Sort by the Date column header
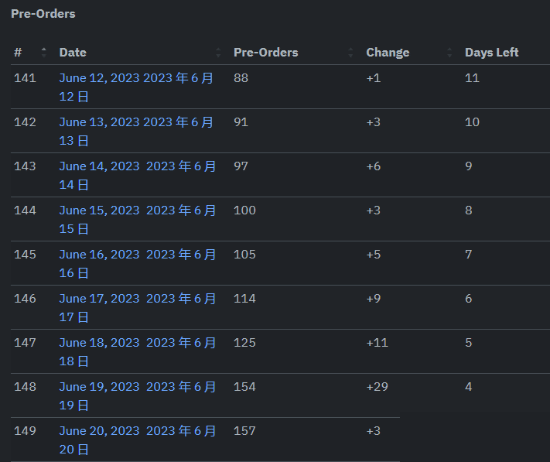Viewport: 550px width, 462px height. [x=73, y=53]
